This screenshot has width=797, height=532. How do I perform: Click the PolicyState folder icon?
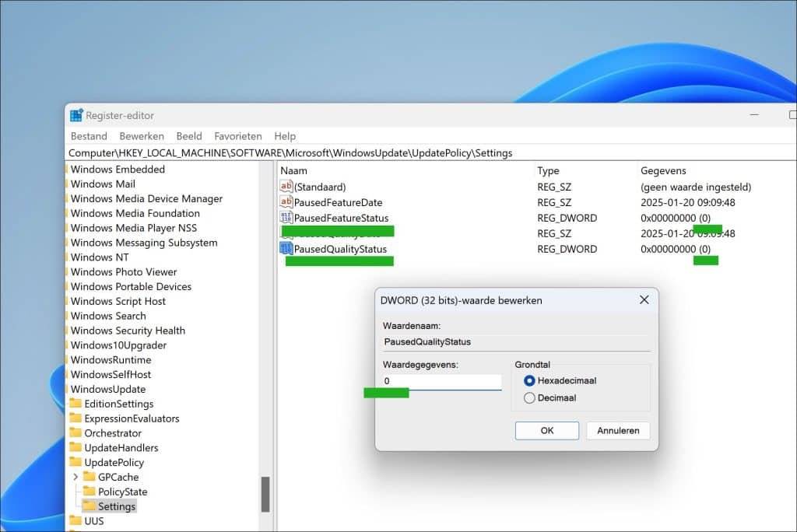[90, 492]
